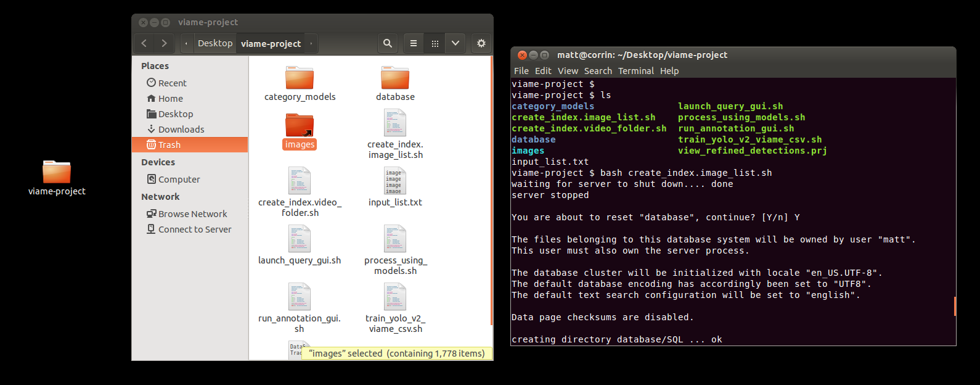Open the file manager search

tap(388, 43)
